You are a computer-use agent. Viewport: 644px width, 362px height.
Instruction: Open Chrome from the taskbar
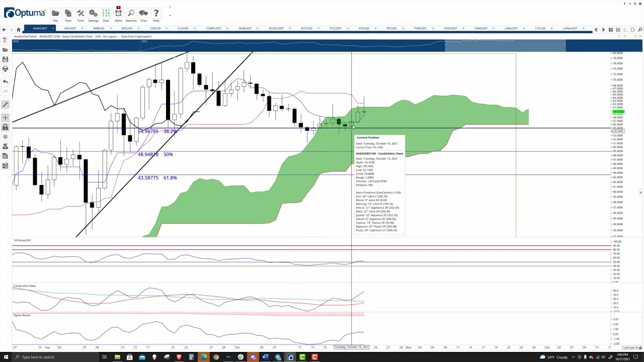(216, 357)
